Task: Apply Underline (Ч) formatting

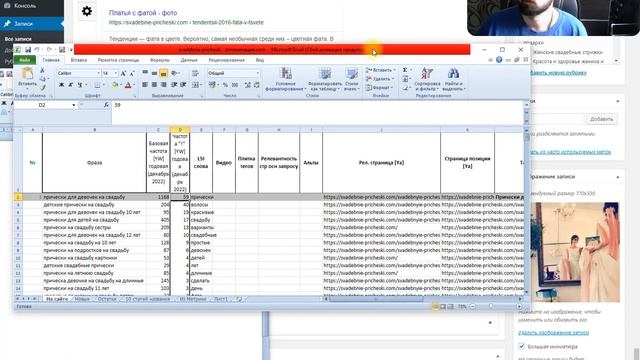Action: pos(80,85)
